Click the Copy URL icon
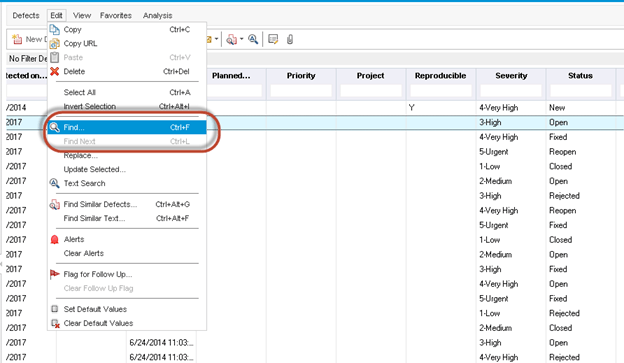Viewport: 624px width, 363px height. coord(55,44)
